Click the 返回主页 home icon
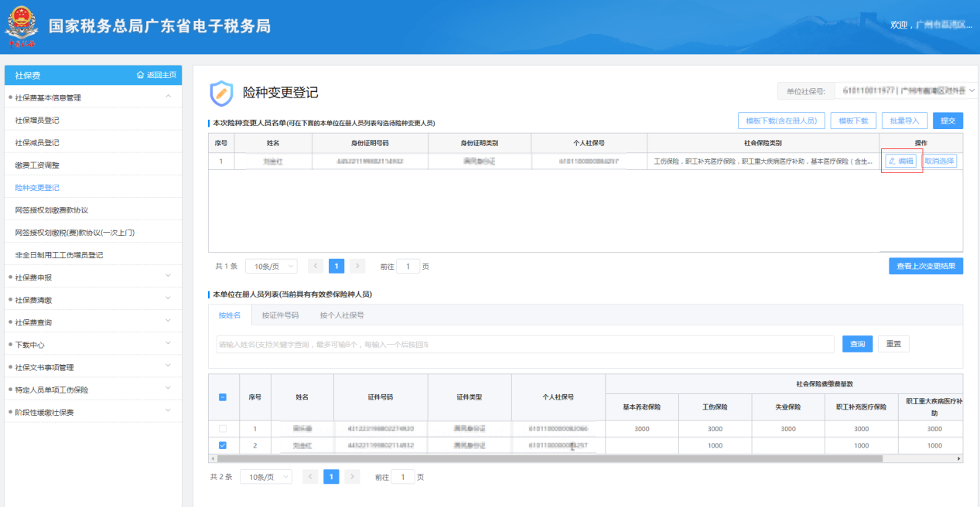 (x=140, y=75)
